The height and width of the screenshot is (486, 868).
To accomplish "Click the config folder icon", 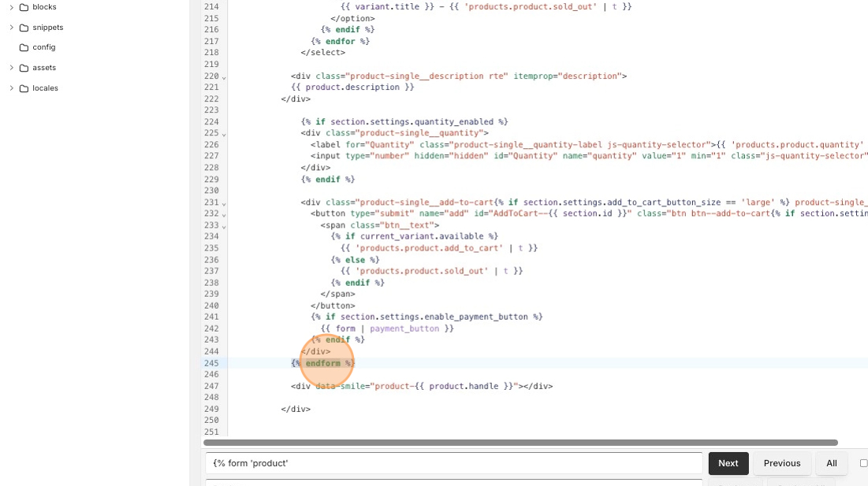I will [24, 47].
